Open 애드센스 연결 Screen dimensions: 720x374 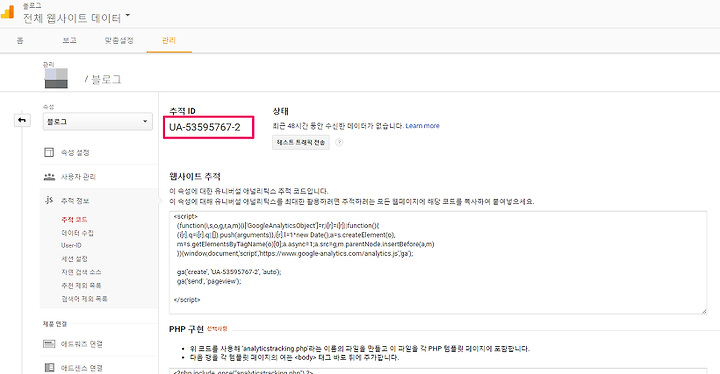pyautogui.click(x=82, y=368)
